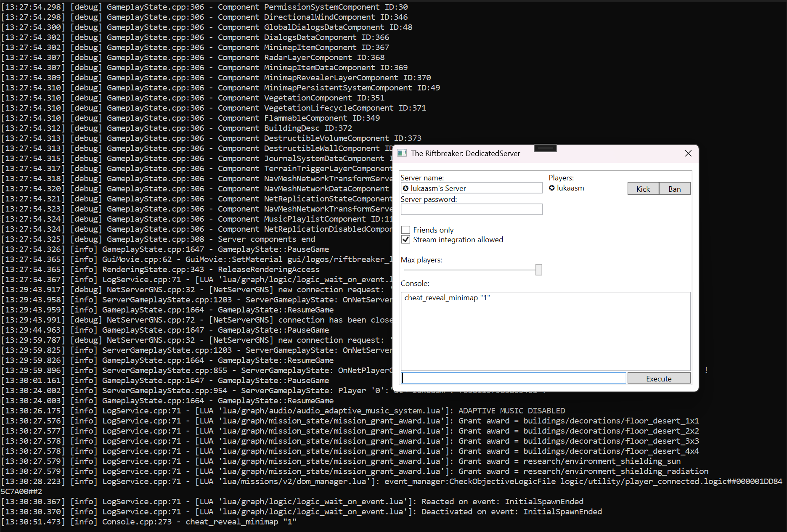Click the left end of Max players track
The width and height of the screenshot is (787, 532).
coord(405,270)
